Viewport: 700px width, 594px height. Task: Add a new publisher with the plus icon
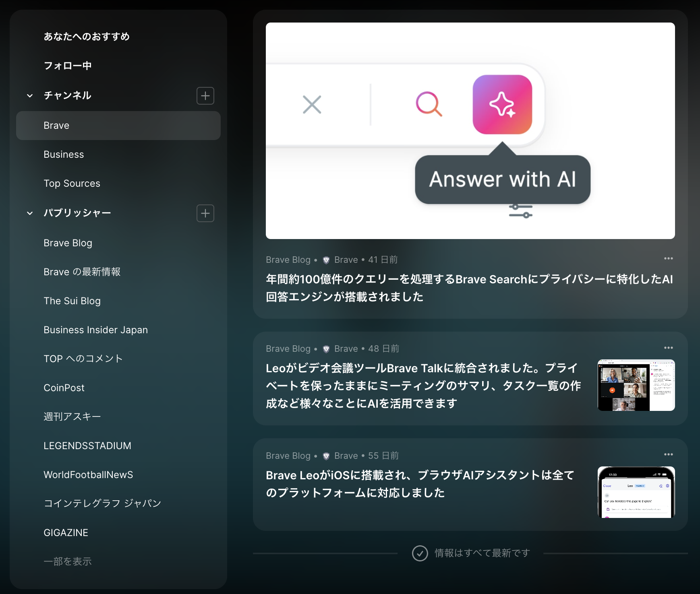(x=205, y=213)
